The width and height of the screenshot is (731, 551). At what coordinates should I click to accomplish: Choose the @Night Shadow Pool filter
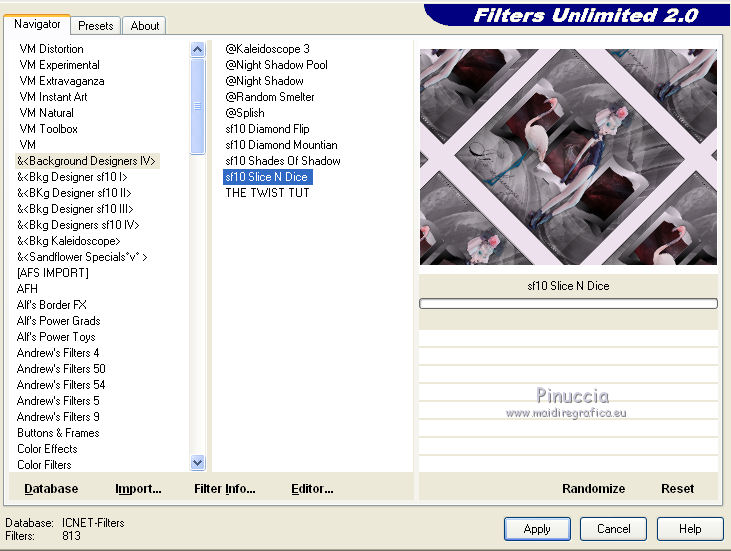(x=276, y=65)
